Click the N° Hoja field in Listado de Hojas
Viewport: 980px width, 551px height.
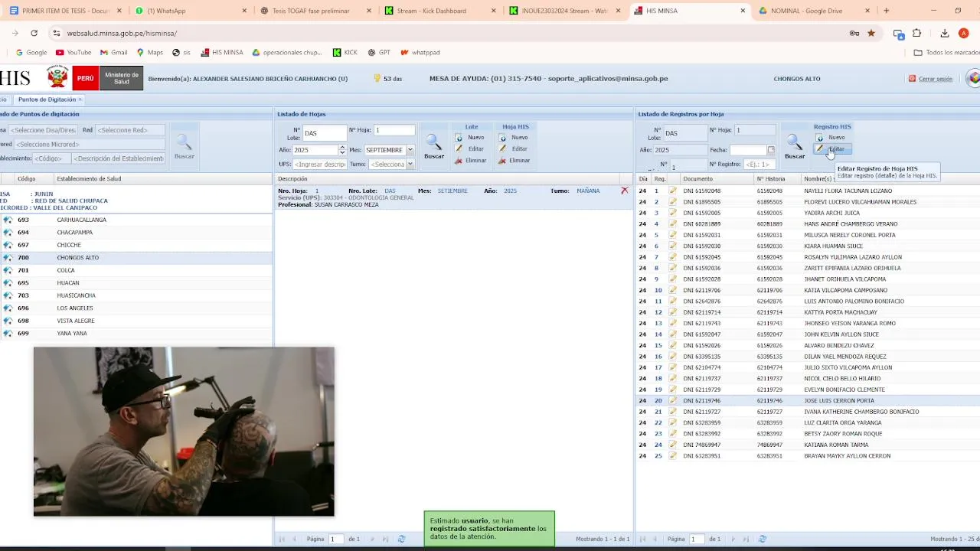[394, 130]
